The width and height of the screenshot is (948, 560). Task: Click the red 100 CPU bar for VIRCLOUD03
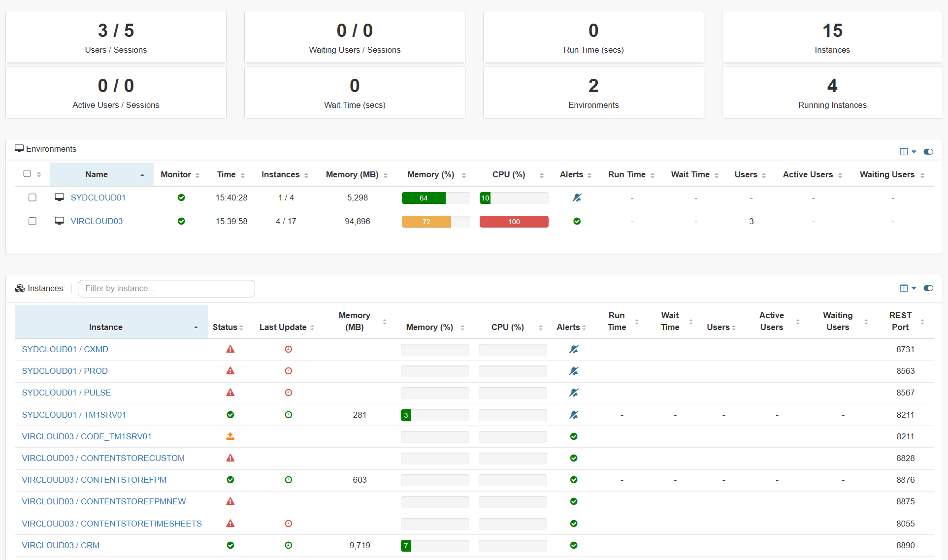click(x=514, y=222)
